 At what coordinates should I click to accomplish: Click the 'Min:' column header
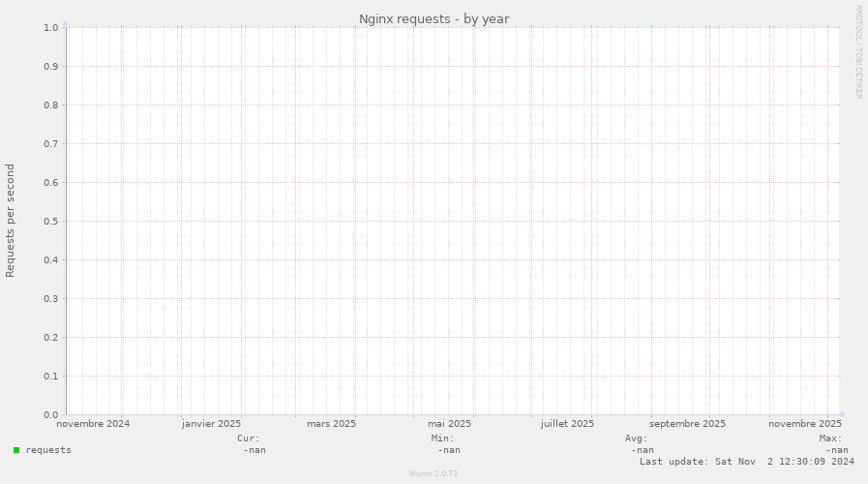(443, 439)
